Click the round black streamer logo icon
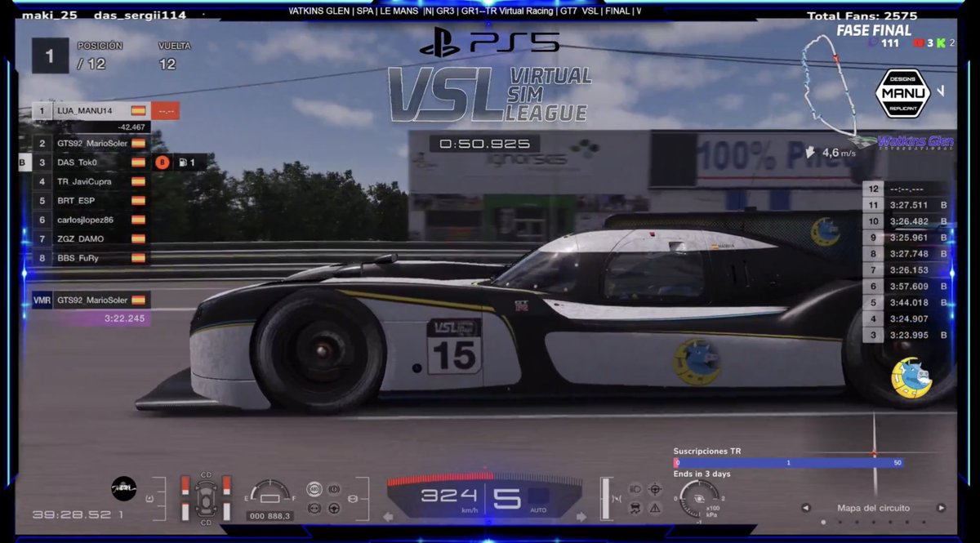Viewport: 980px width, 543px height. pyautogui.click(x=124, y=488)
